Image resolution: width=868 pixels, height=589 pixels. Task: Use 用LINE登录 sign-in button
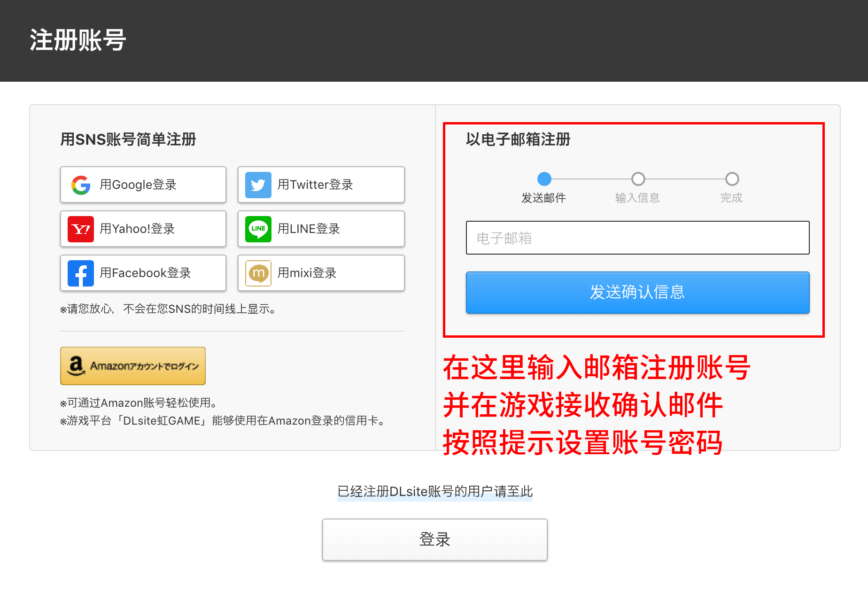point(321,229)
